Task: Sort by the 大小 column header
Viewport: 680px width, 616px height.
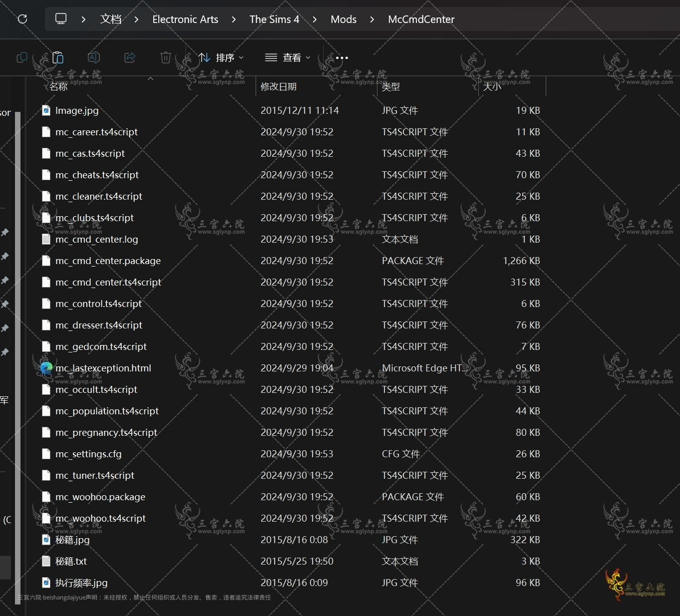Action: pyautogui.click(x=492, y=86)
